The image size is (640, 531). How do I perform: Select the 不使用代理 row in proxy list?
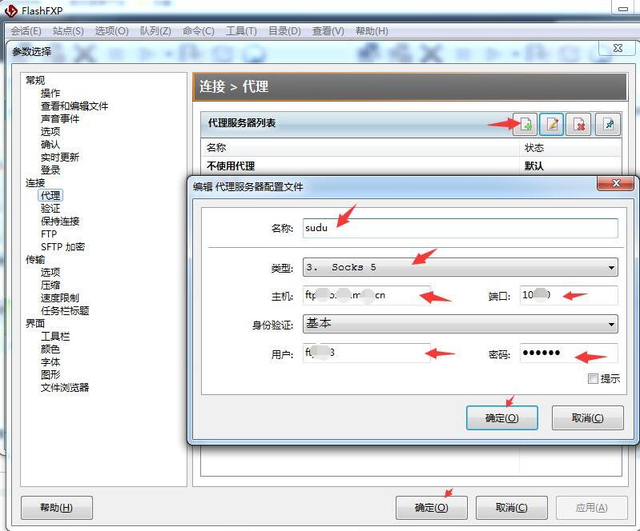pos(411,166)
